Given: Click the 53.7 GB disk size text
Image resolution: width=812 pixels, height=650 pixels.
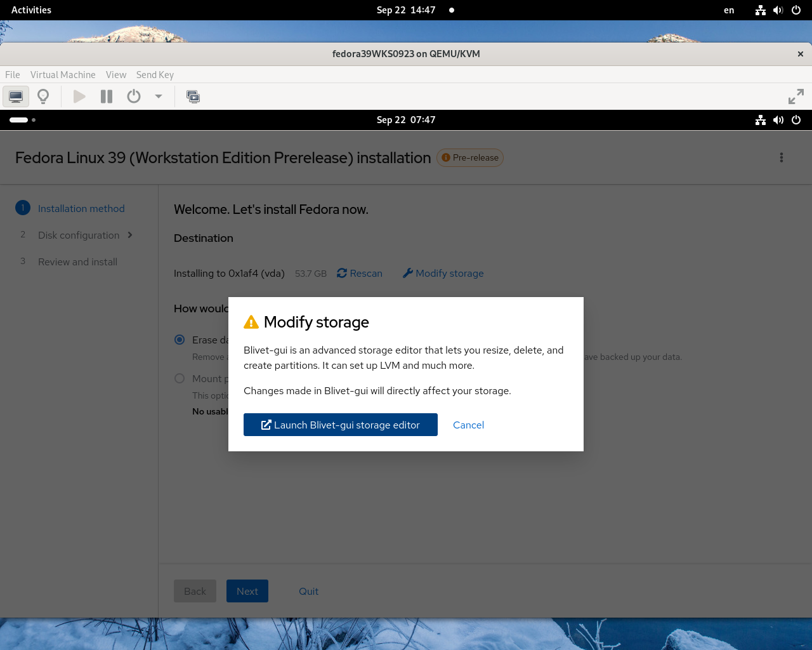Looking at the screenshot, I should [311, 274].
